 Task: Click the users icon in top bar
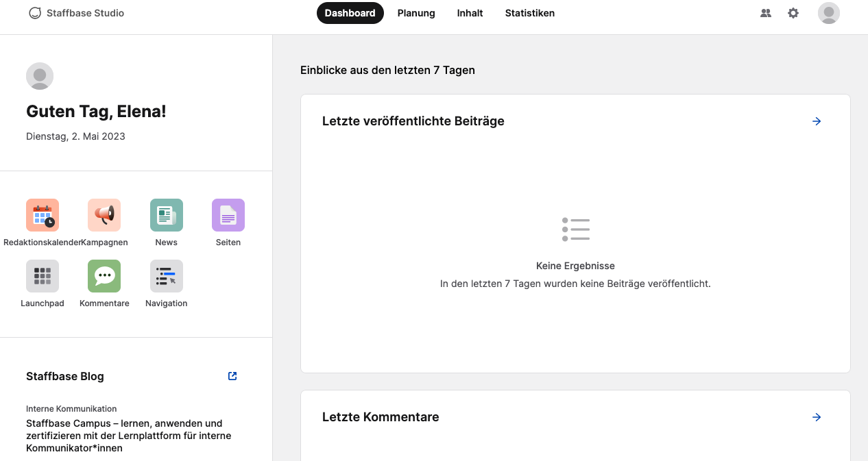point(766,13)
